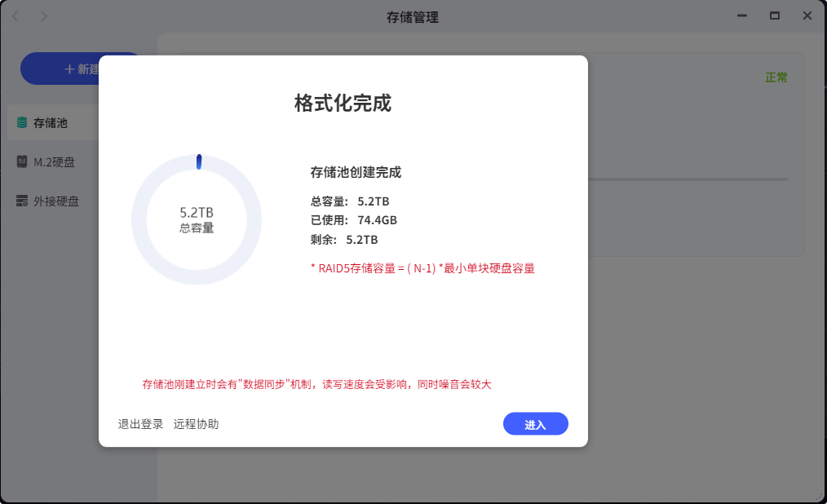
Task: Maximize the 存储管理 window
Action: pos(774,15)
